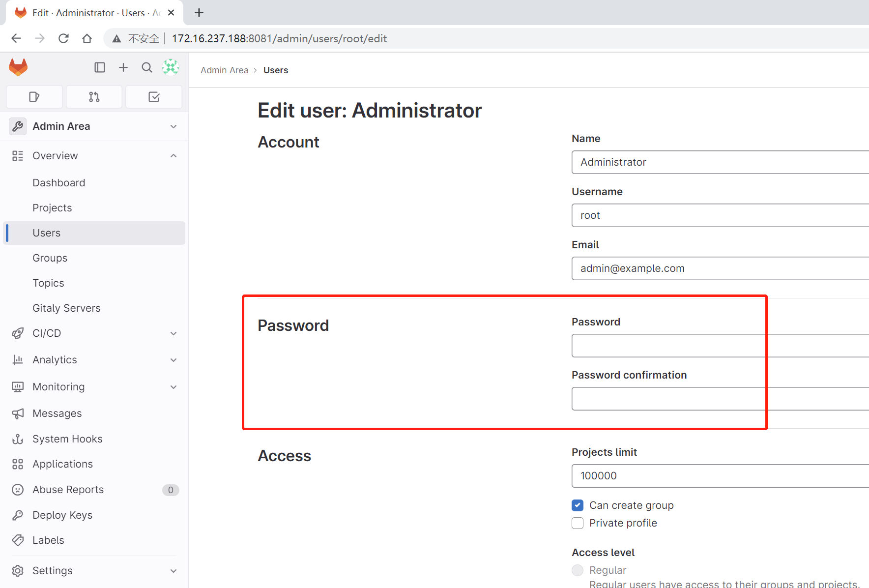Click the Admin Area breadcrumb link
Image resolution: width=869 pixels, height=588 pixels.
pyautogui.click(x=225, y=70)
